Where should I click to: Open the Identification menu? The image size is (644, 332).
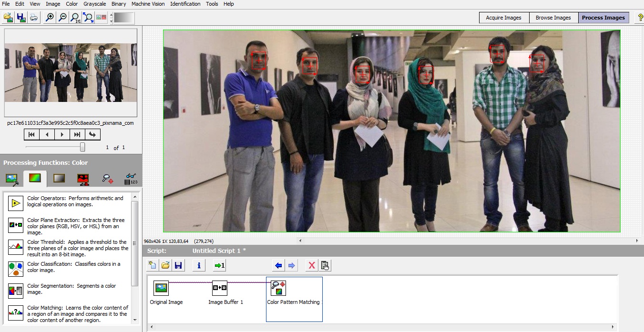pos(185,4)
